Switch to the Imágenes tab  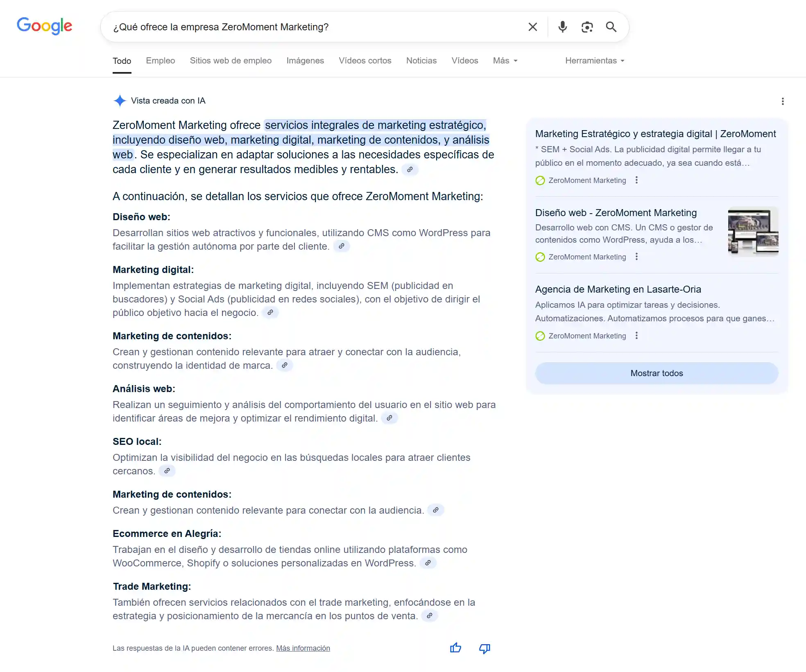[305, 61]
